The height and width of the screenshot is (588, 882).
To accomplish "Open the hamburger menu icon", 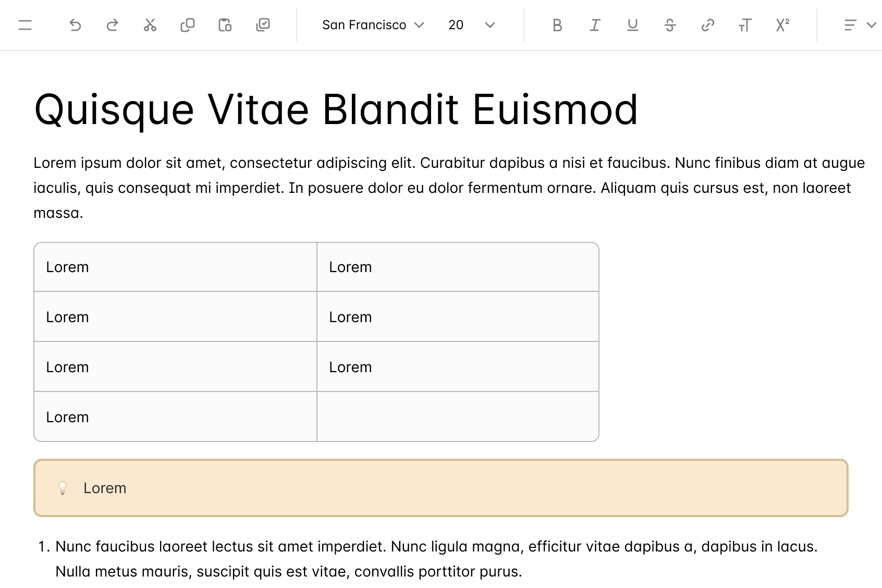I will 25,25.
